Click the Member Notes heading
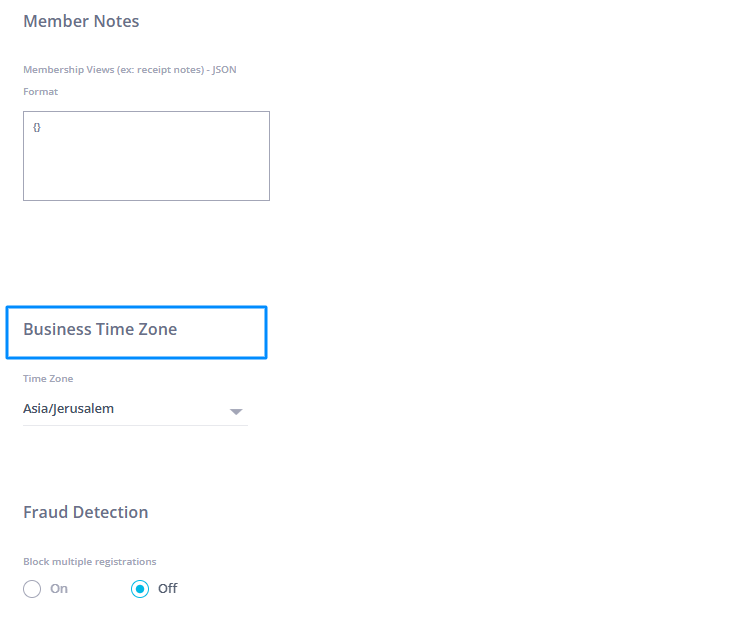Viewport: 750px width, 642px height. click(81, 21)
